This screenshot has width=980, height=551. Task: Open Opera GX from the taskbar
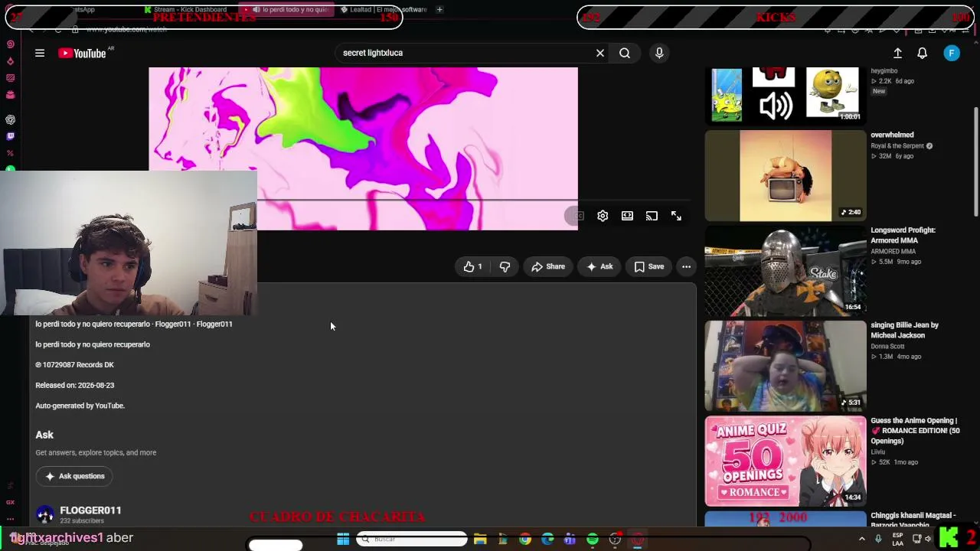tap(638, 540)
